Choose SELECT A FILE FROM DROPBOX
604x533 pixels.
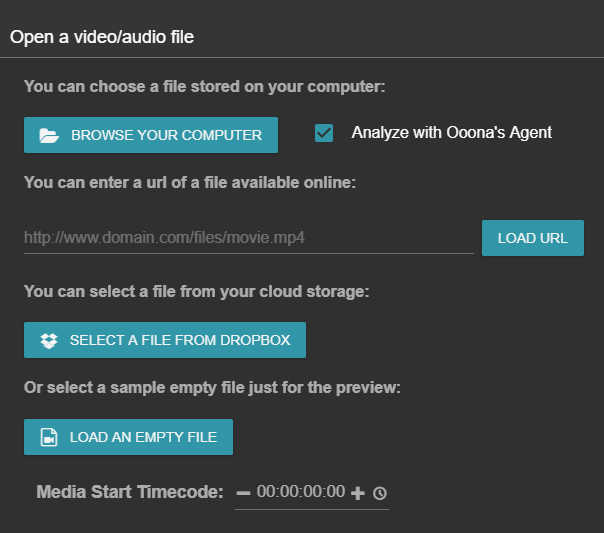pyautogui.click(x=165, y=340)
